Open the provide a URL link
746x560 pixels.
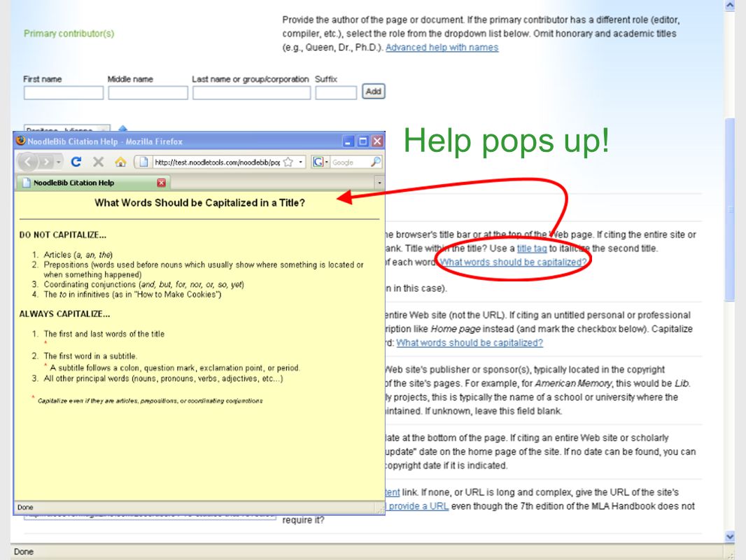(418, 506)
